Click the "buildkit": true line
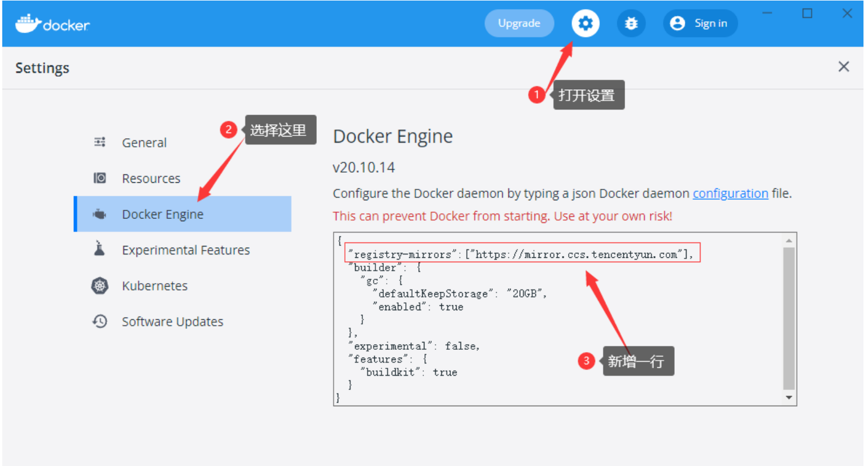The image size is (868, 466). pos(409,372)
